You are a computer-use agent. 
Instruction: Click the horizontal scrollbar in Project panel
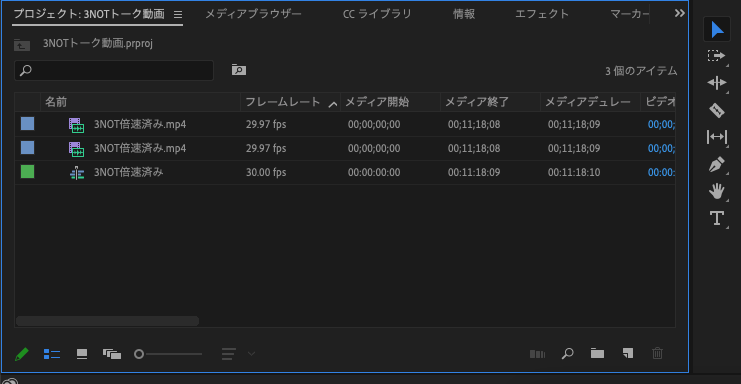pyautogui.click(x=107, y=321)
